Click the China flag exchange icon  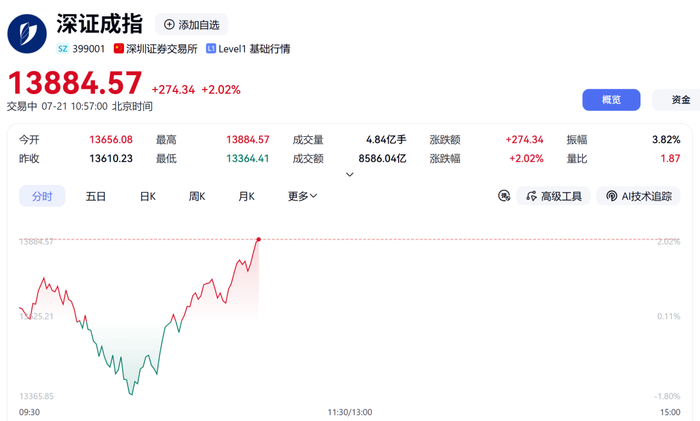118,48
